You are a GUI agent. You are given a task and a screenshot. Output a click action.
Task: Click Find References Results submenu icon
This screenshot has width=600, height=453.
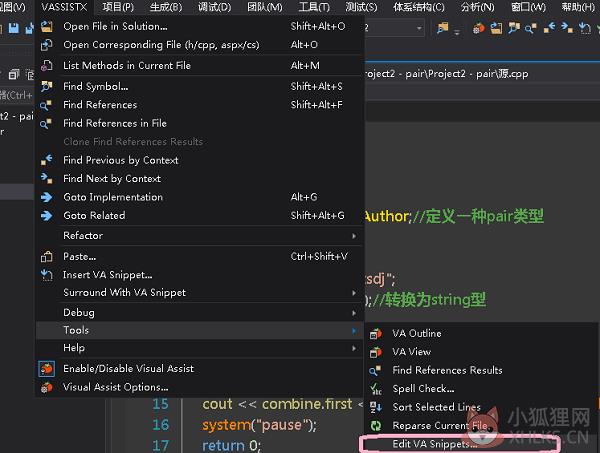click(x=375, y=370)
